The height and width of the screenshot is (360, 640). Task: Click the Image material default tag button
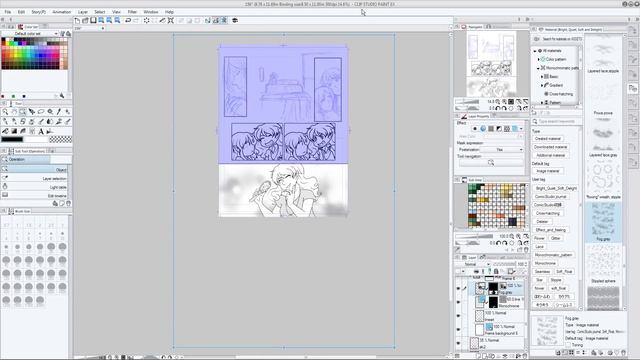coord(548,171)
